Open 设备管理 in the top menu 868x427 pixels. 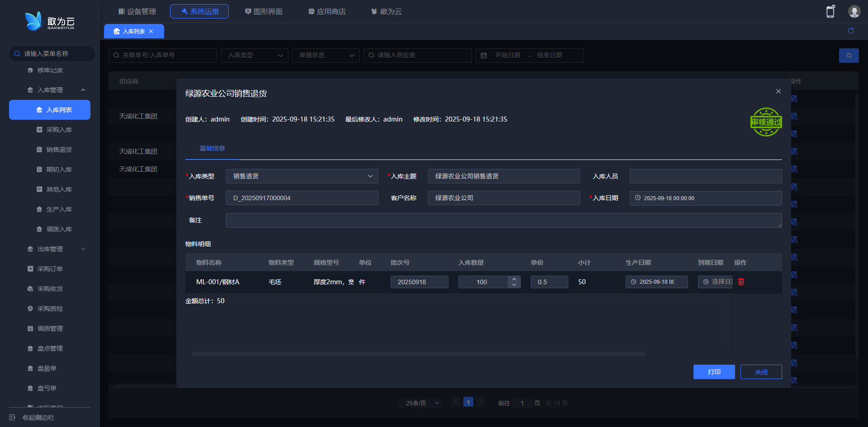pyautogui.click(x=137, y=11)
